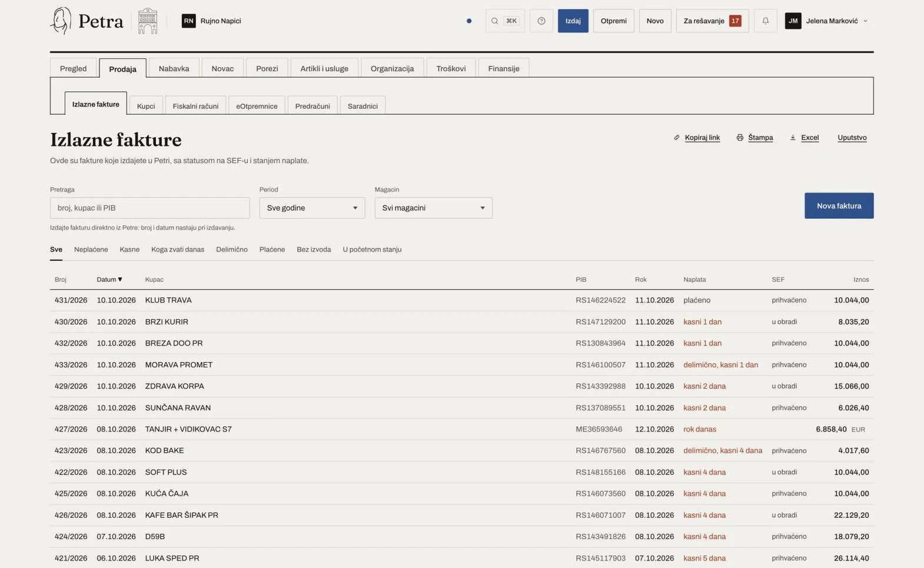Select the Kupci sub-tab
This screenshot has height=568, width=924.
coord(146,106)
